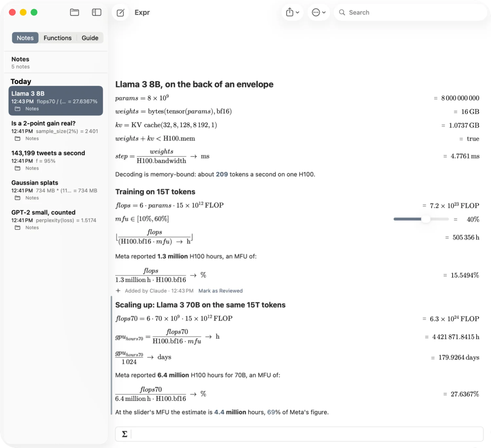Click folder icon under 143,199 tweets note
The width and height of the screenshot is (491, 448).
pyautogui.click(x=18, y=168)
